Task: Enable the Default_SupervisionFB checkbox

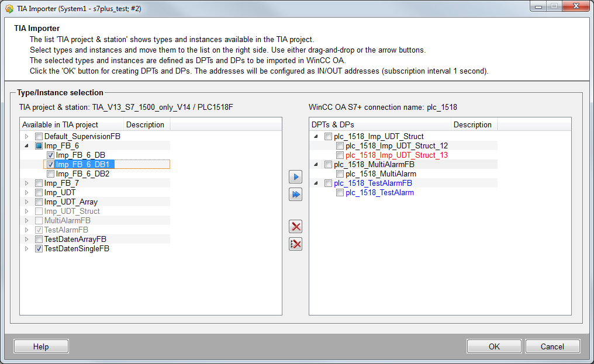Action: point(39,137)
